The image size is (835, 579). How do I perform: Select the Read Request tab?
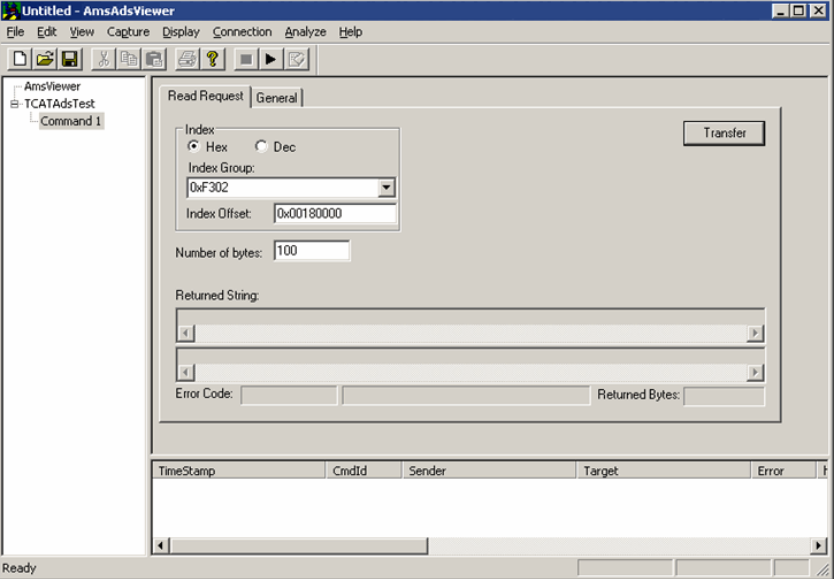pos(206,96)
